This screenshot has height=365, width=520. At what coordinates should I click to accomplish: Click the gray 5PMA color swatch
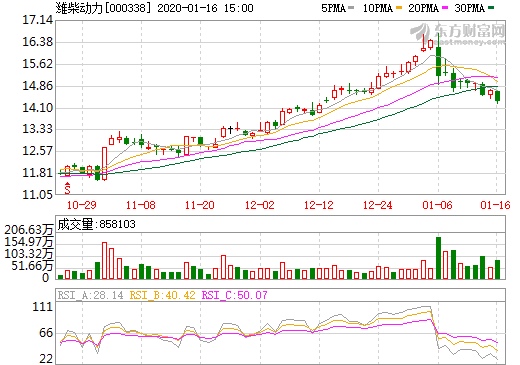[x=351, y=7]
